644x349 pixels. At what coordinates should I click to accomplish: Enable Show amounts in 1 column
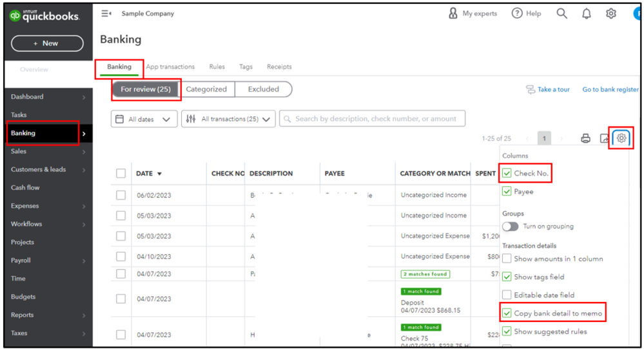[507, 259]
